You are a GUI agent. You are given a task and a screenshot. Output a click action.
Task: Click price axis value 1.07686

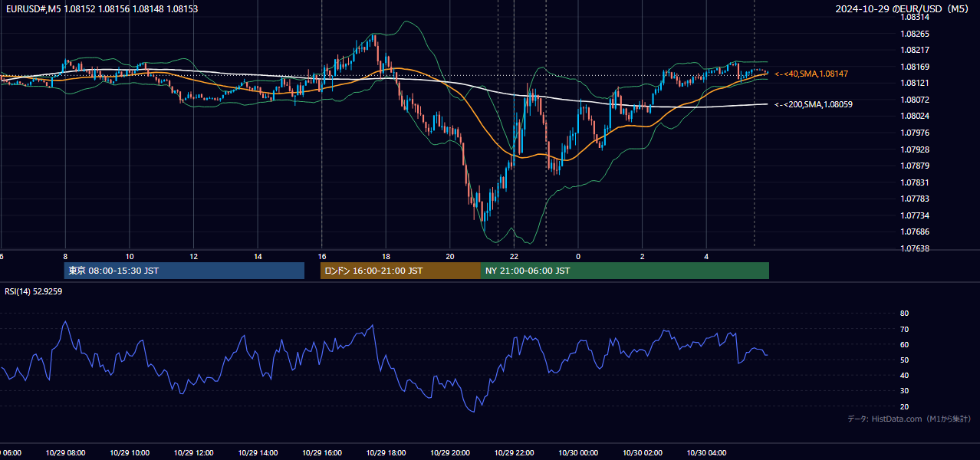click(x=915, y=232)
